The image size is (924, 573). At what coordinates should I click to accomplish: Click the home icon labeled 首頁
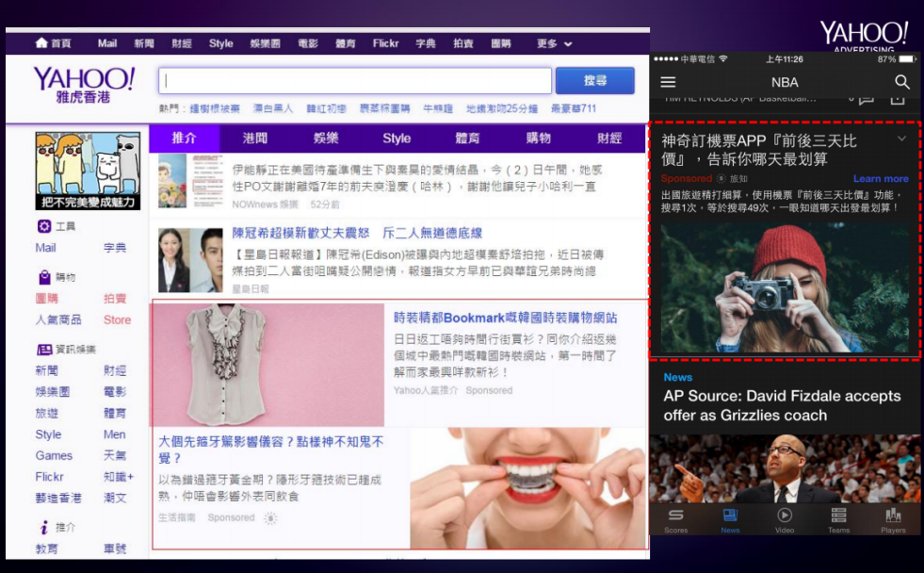point(41,43)
